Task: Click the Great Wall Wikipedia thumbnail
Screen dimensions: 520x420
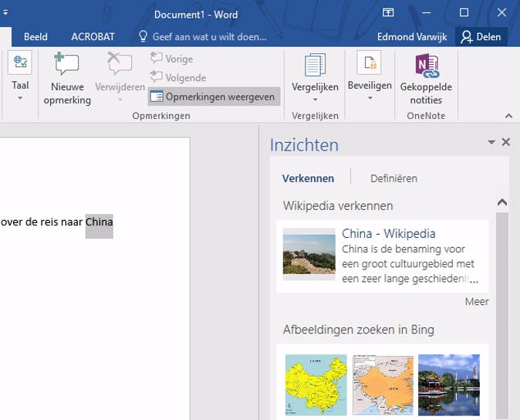Action: pyautogui.click(x=309, y=255)
